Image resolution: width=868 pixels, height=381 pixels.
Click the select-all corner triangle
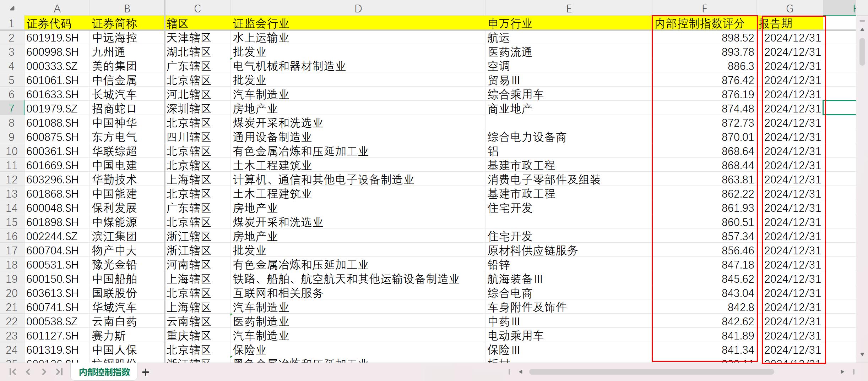(x=12, y=8)
